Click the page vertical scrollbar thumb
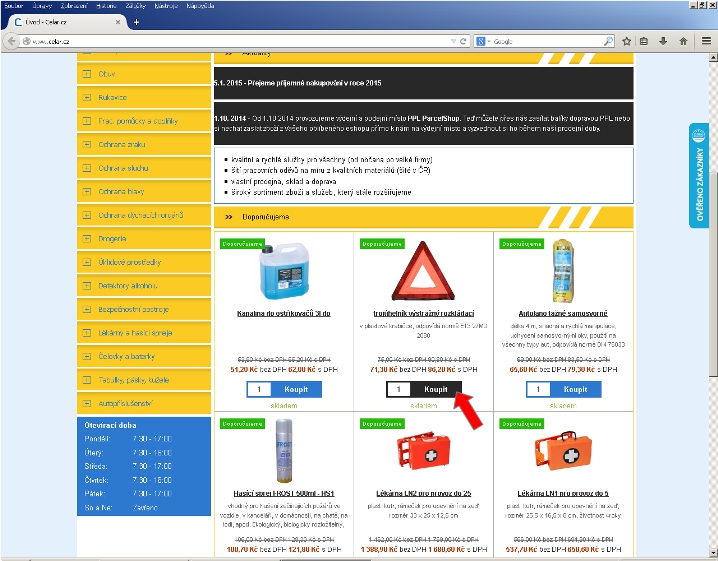This screenshot has width=718, height=561. 713,273
